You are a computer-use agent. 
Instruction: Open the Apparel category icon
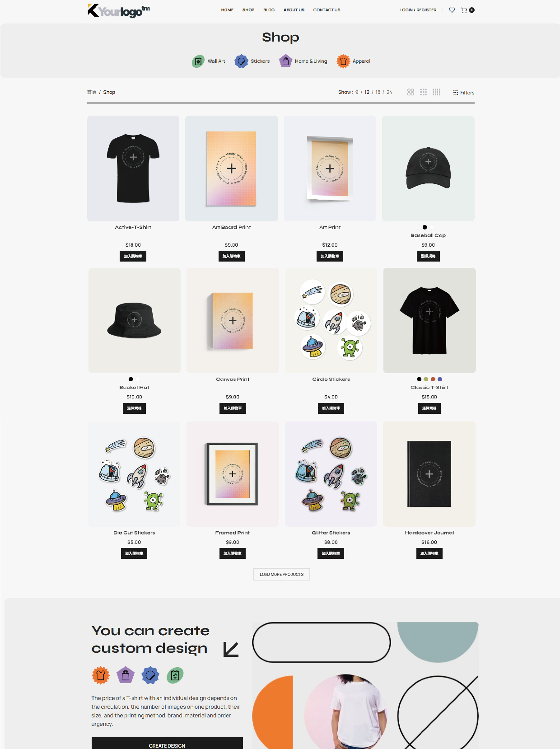click(343, 61)
